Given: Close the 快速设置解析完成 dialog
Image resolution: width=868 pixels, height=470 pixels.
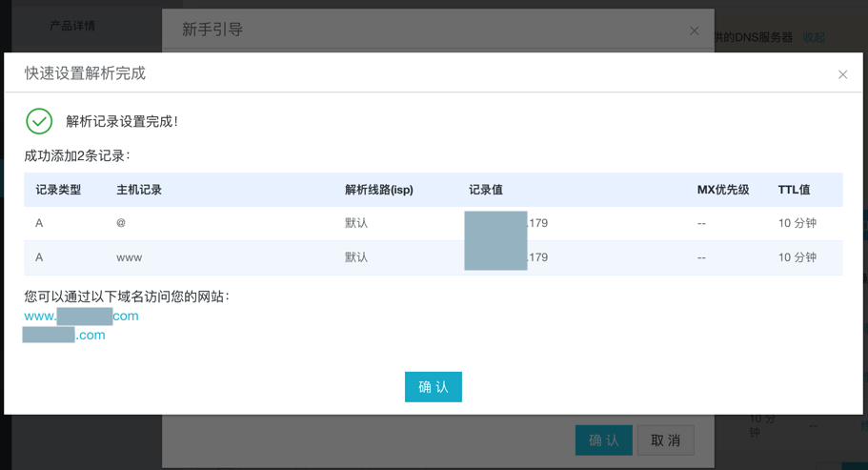Looking at the screenshot, I should click(842, 74).
